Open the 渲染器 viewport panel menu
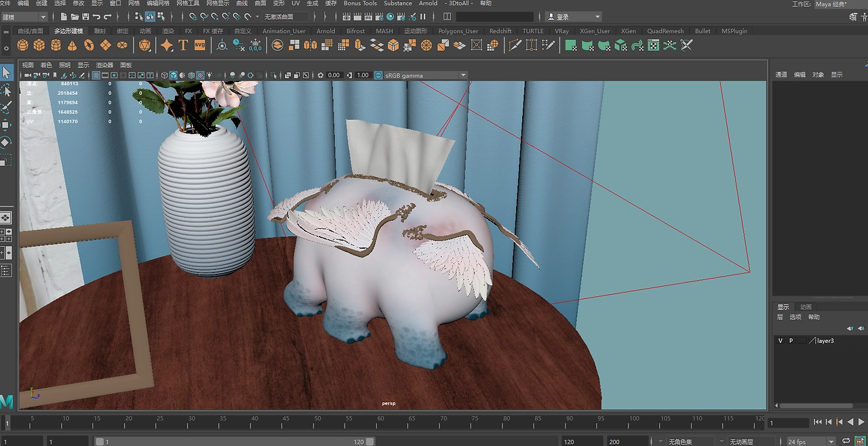 point(104,65)
